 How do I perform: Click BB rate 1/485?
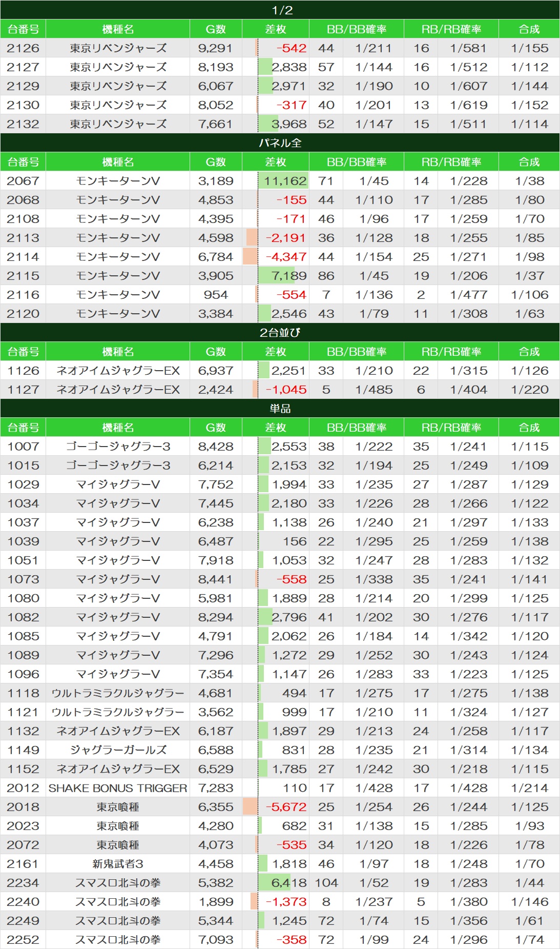[x=374, y=390]
